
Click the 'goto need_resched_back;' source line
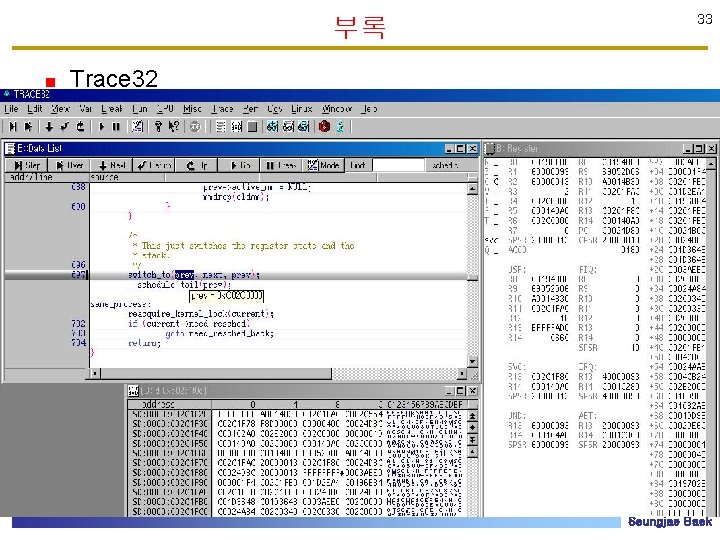pyautogui.click(x=219, y=333)
